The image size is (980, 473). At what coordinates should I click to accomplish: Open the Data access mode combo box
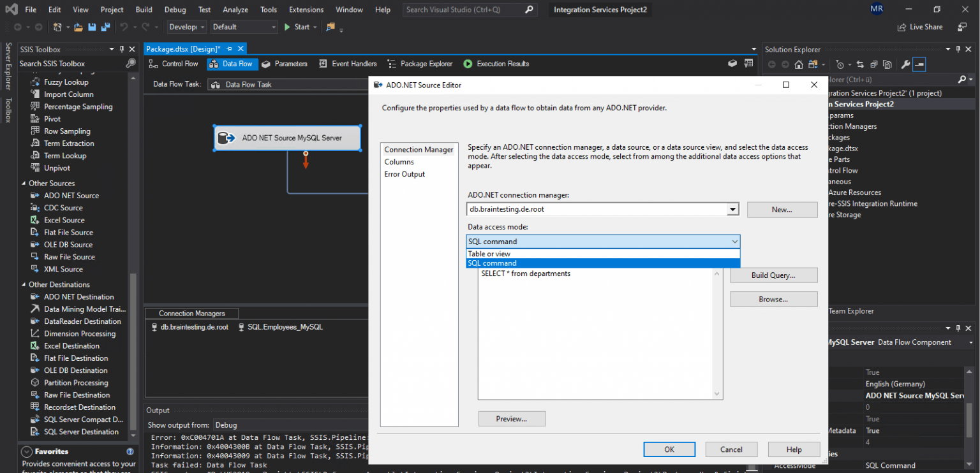pos(603,241)
